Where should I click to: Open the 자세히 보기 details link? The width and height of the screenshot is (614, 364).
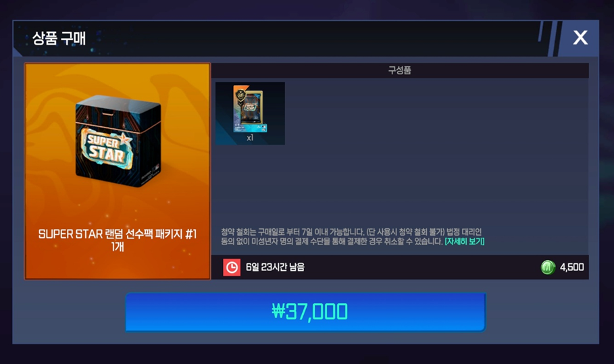pyautogui.click(x=465, y=242)
